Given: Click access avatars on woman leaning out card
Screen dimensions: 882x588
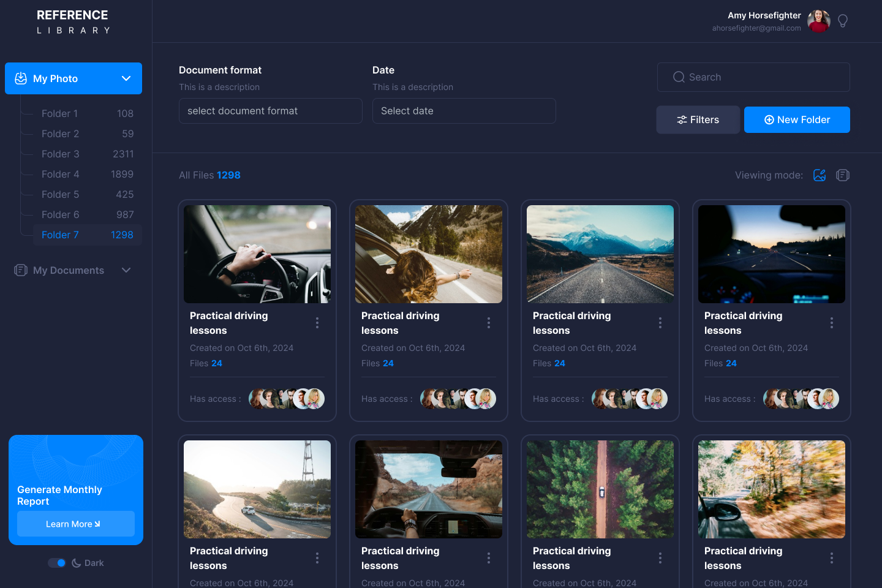Looking at the screenshot, I should 458,399.
